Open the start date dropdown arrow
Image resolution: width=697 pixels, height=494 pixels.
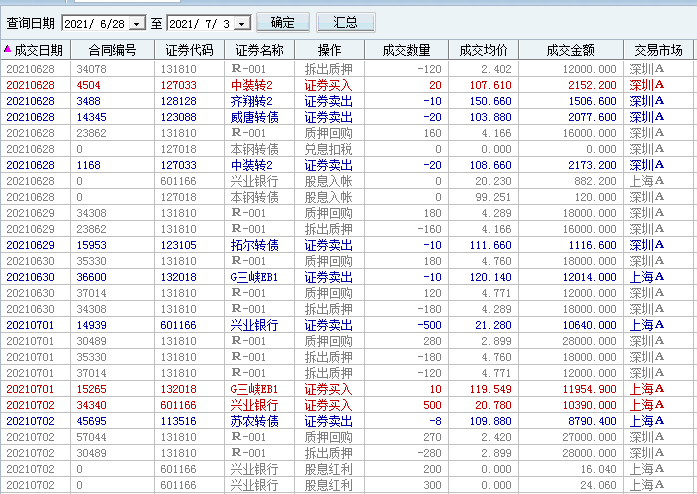point(137,23)
